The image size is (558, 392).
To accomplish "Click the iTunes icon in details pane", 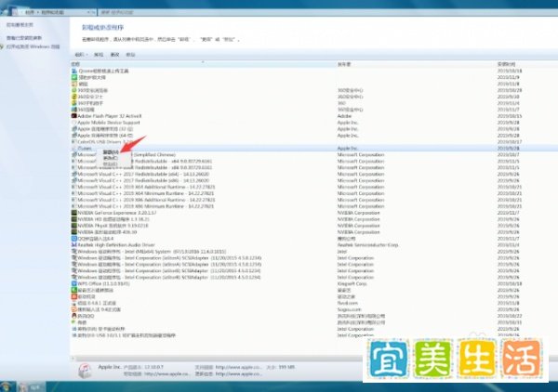I will [85, 371].
